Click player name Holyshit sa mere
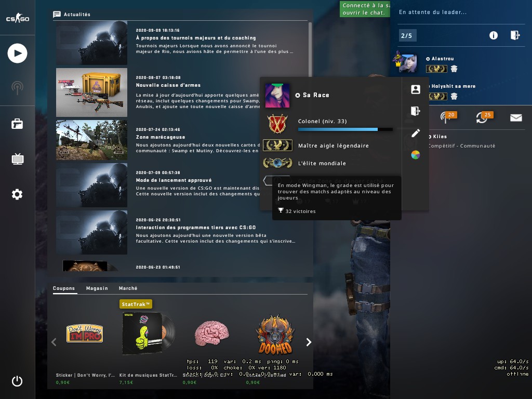This screenshot has width=532, height=399. click(453, 86)
